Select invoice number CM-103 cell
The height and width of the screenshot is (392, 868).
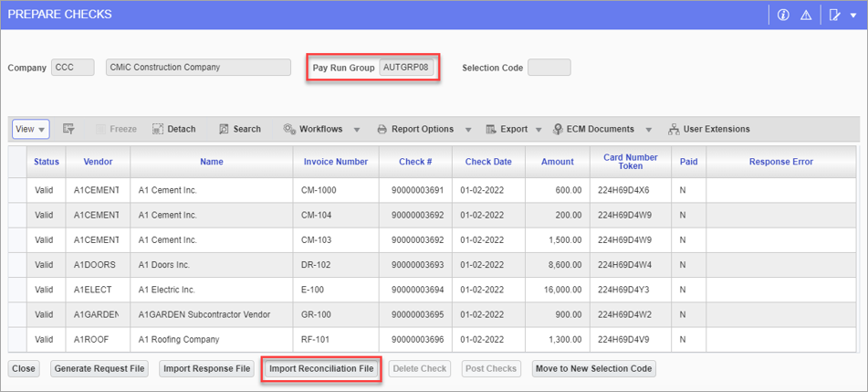(x=336, y=240)
